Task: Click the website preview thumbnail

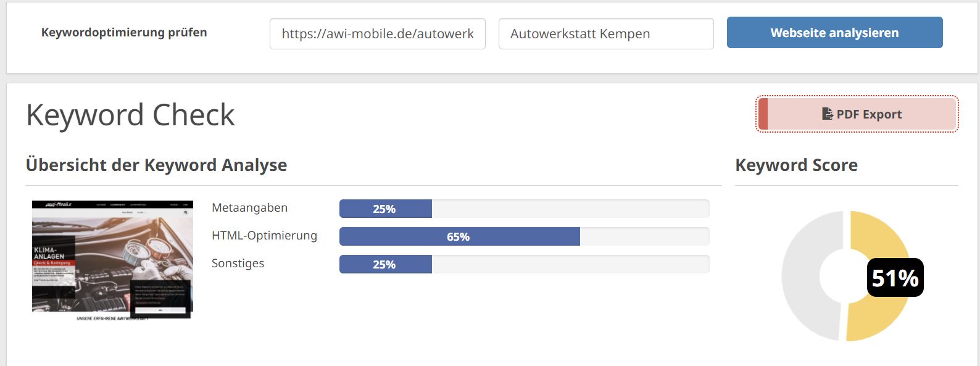Action: [x=112, y=260]
